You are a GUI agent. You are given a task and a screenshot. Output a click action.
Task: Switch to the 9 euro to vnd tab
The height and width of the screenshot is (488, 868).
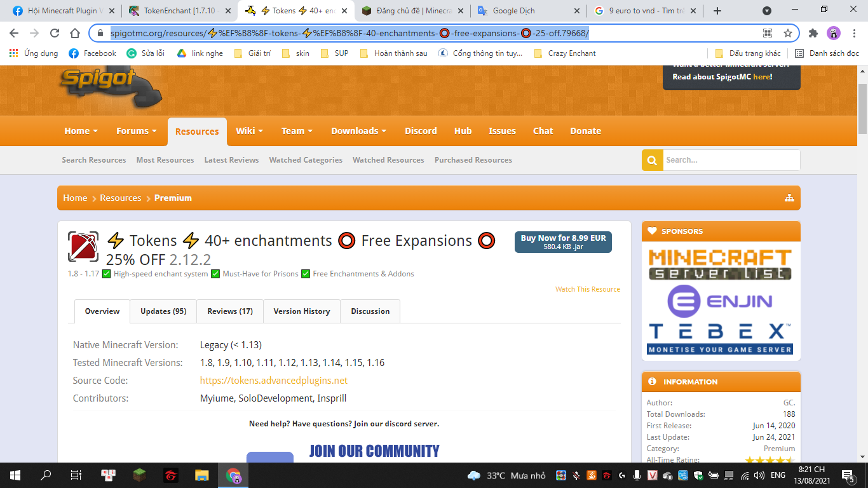[x=645, y=11]
